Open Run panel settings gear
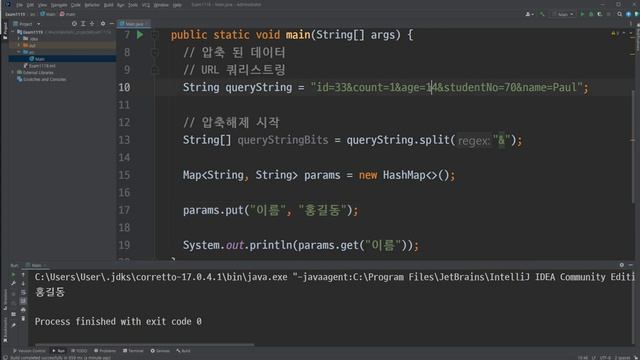 pyautogui.click(x=622, y=265)
